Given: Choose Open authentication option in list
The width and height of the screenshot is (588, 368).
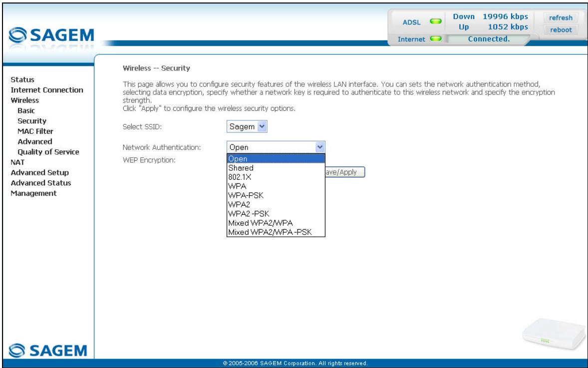Looking at the screenshot, I should click(x=276, y=159).
